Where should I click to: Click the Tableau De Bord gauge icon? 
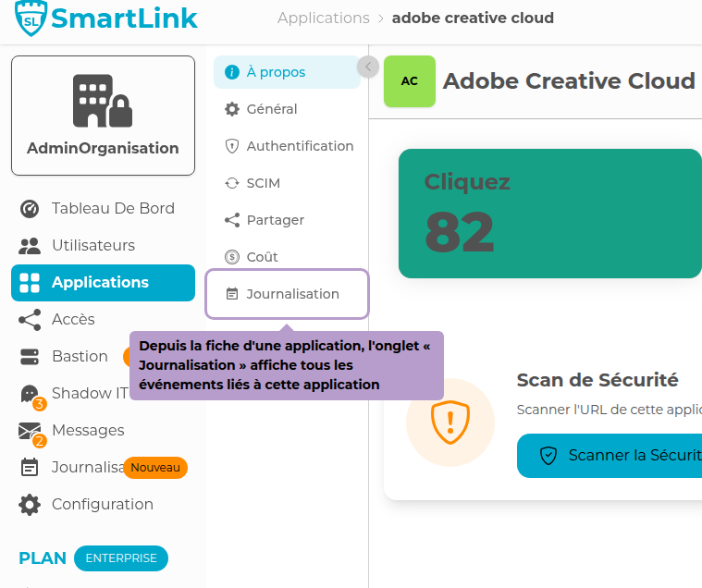click(x=30, y=209)
